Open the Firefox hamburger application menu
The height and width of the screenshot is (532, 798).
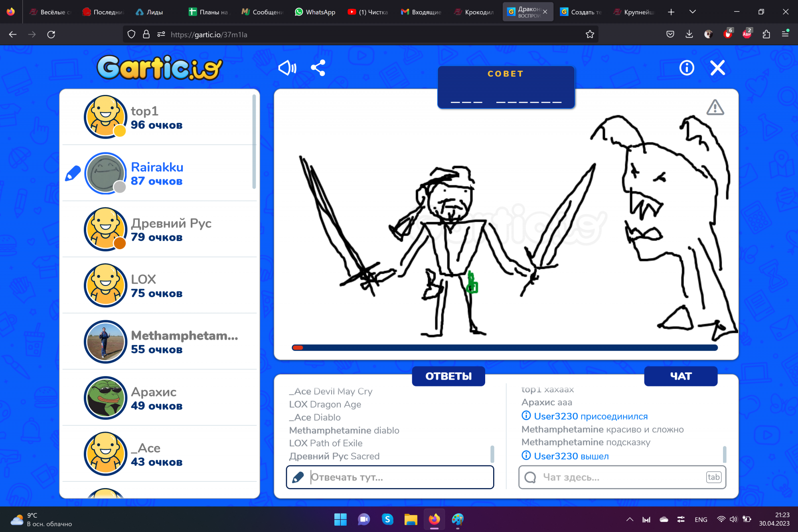click(785, 34)
